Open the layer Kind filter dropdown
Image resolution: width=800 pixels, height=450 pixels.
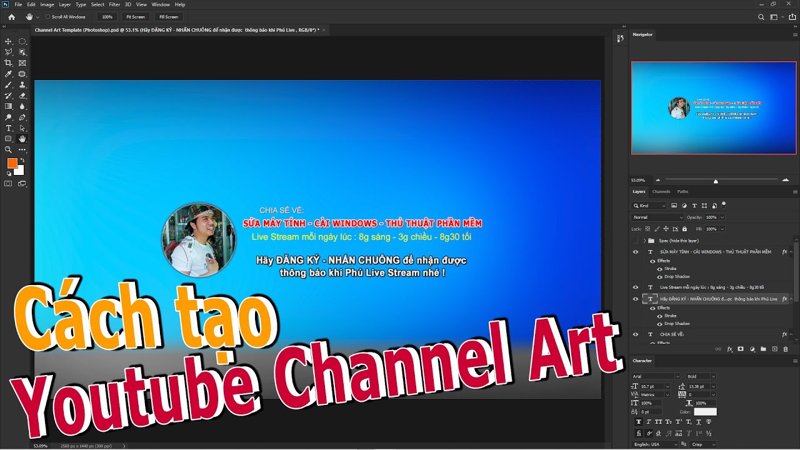649,206
